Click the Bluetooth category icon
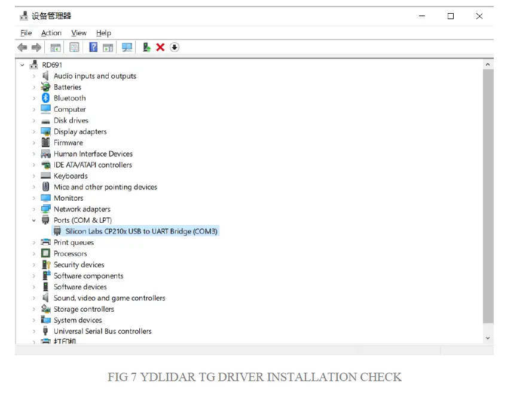The image size is (532, 399). pyautogui.click(x=45, y=98)
